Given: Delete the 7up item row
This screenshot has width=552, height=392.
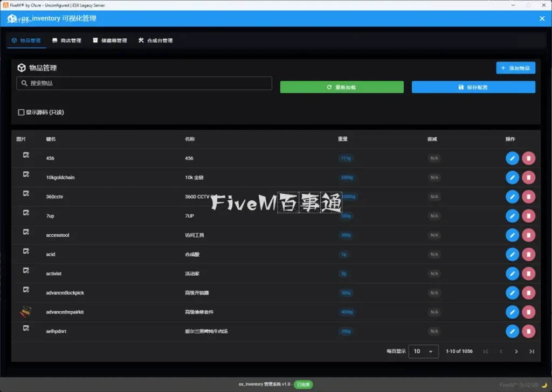Looking at the screenshot, I should (x=529, y=216).
